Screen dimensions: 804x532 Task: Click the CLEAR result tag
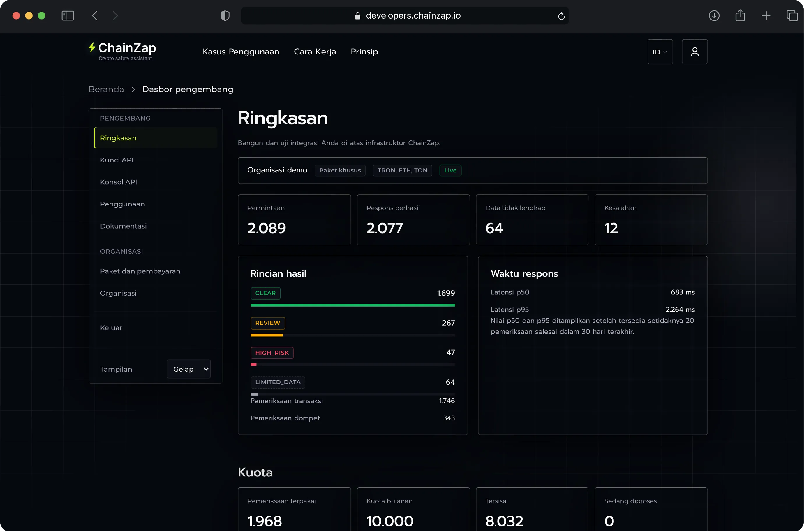point(265,293)
